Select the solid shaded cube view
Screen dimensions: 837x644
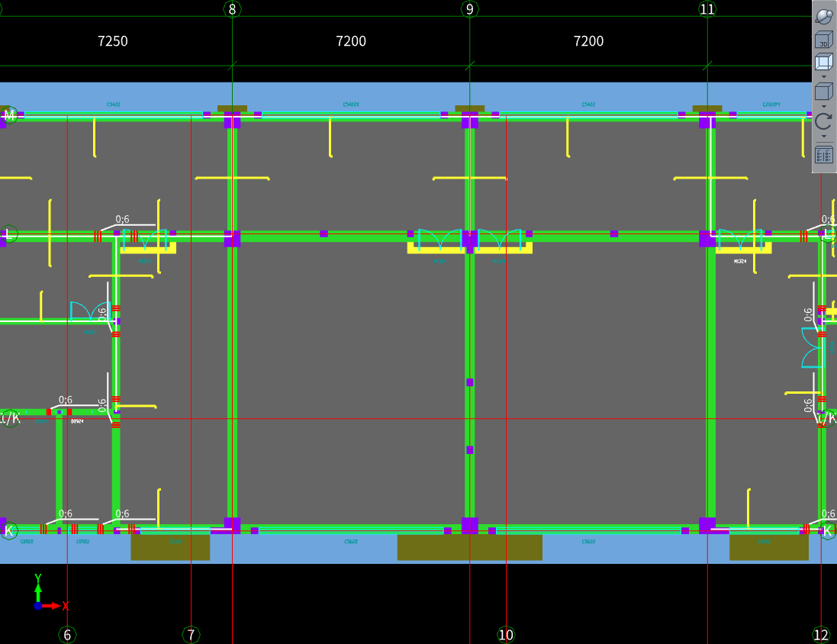click(x=824, y=92)
